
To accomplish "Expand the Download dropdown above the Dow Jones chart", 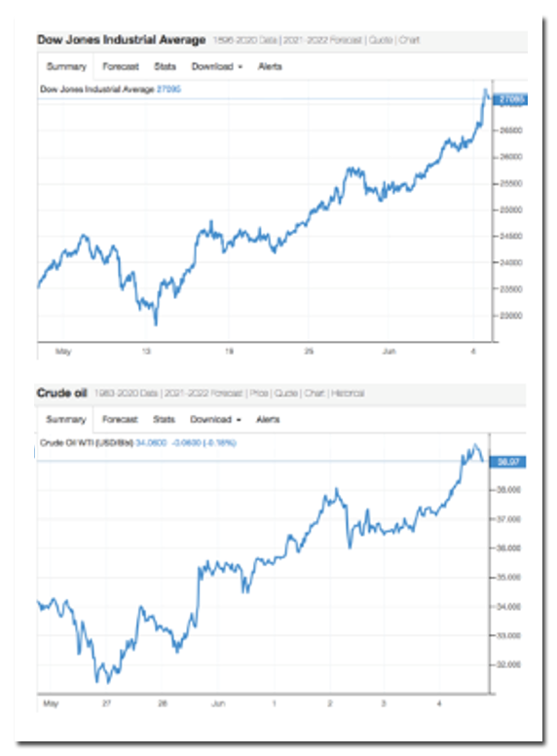I will click(x=217, y=66).
